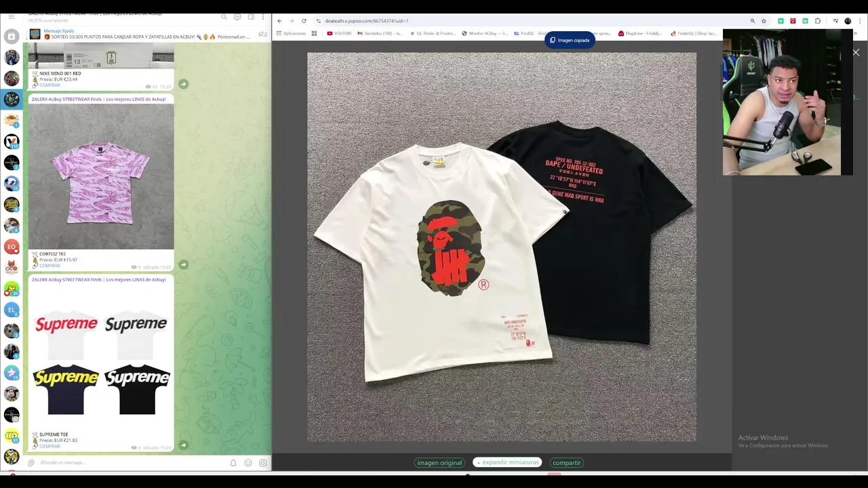Open the Plug4me bookmark
The width and height of the screenshot is (868, 488).
click(x=640, y=33)
